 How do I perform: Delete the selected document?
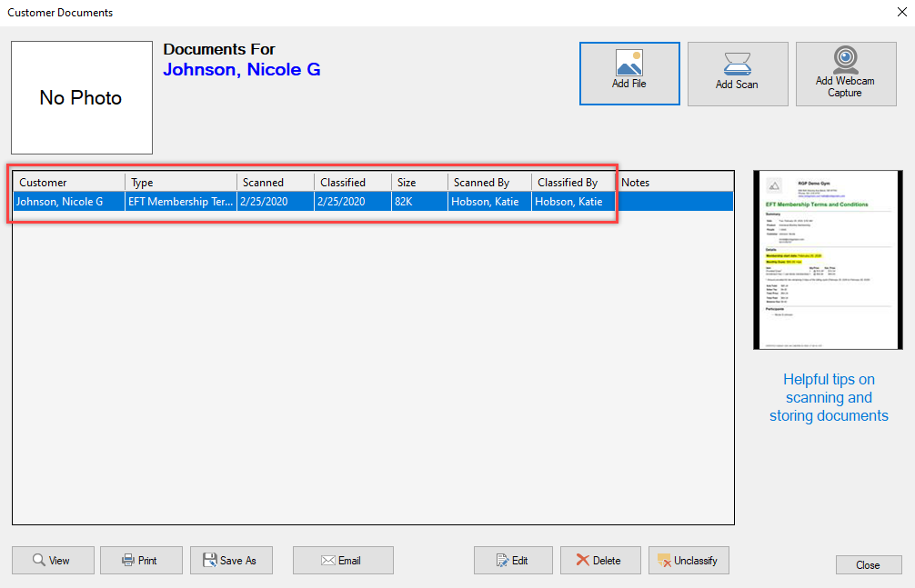tap(600, 560)
